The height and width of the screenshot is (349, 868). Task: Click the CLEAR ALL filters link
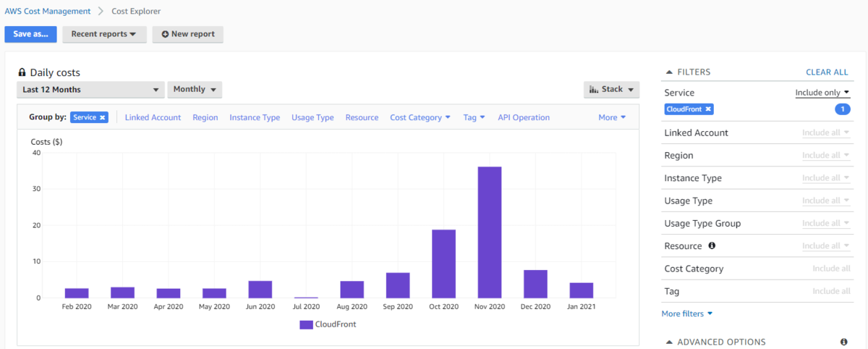coord(827,72)
